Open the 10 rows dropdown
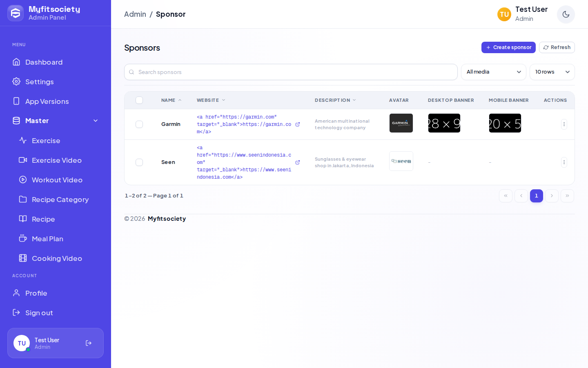588x368 pixels. pyautogui.click(x=552, y=72)
